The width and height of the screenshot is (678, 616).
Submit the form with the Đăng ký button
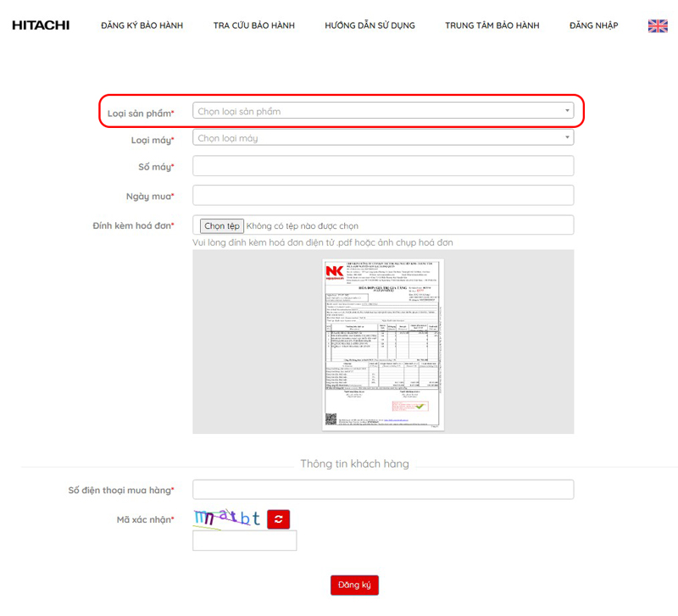coord(354,585)
